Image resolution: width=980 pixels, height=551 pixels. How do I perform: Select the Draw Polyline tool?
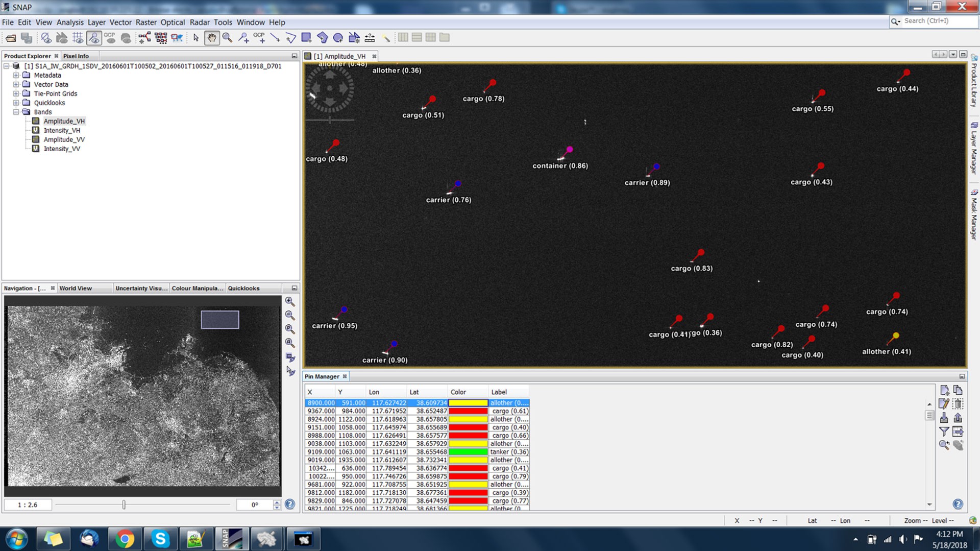click(290, 38)
